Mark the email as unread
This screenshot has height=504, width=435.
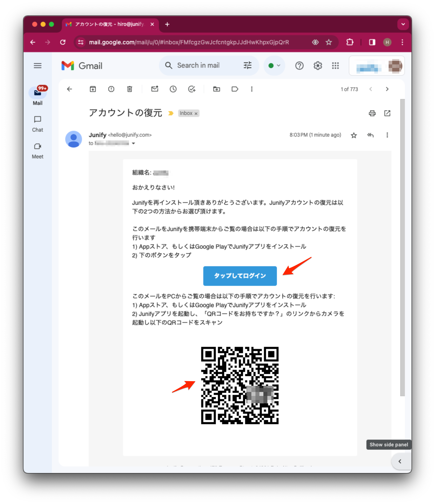click(x=155, y=89)
